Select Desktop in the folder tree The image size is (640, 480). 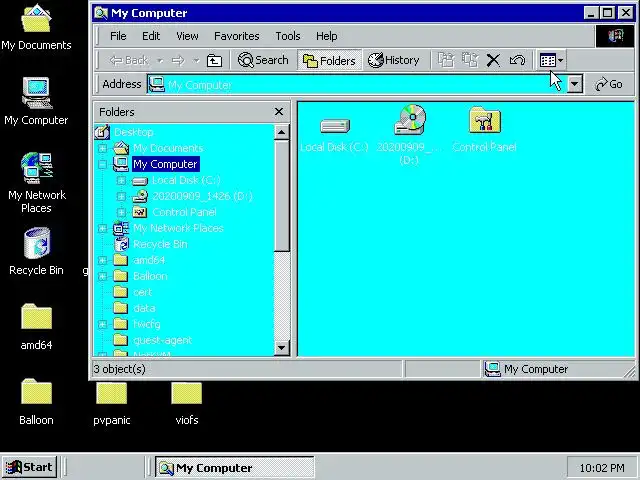pyautogui.click(x=133, y=132)
